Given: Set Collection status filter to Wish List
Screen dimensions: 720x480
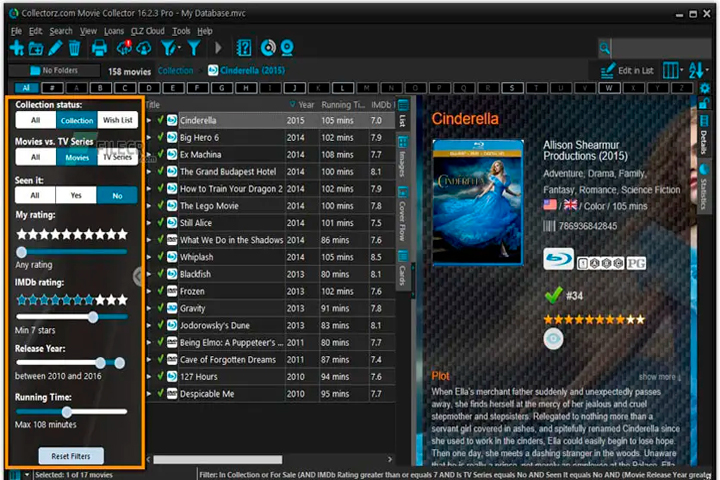Looking at the screenshot, I should [x=118, y=120].
